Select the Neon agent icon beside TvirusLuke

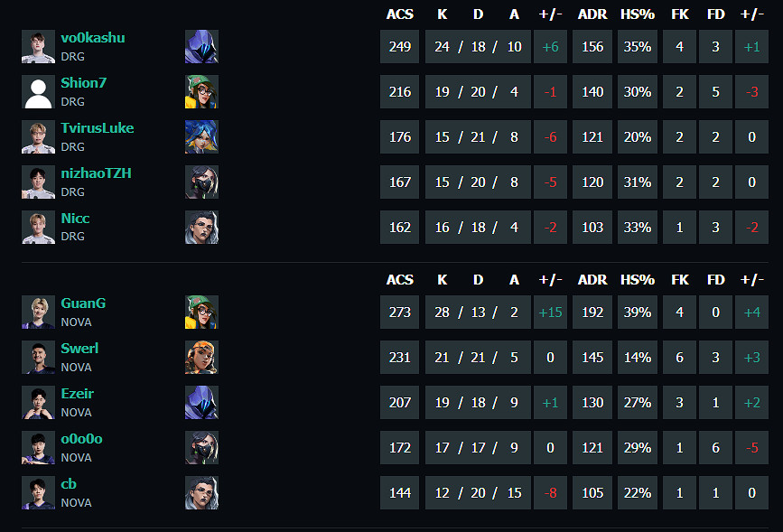coord(201,136)
